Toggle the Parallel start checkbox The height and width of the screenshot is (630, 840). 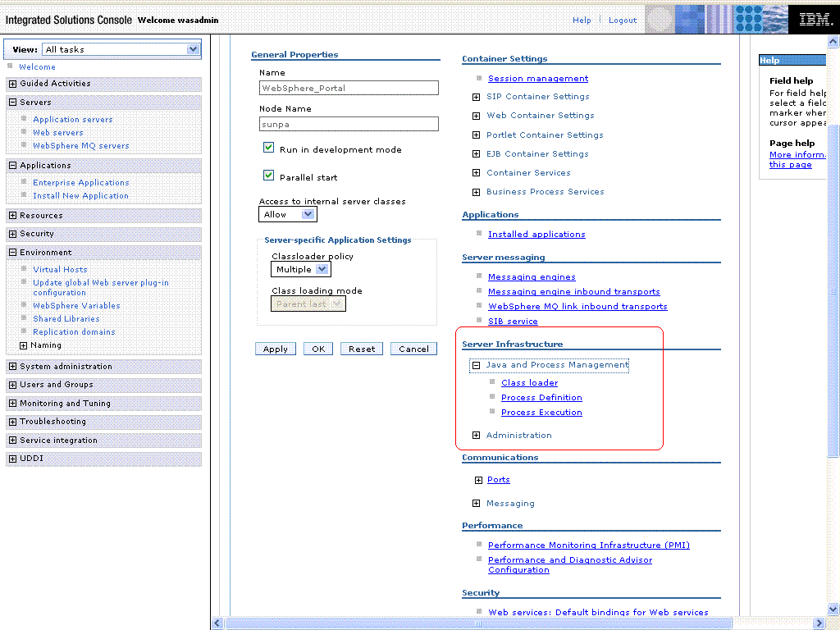[269, 176]
